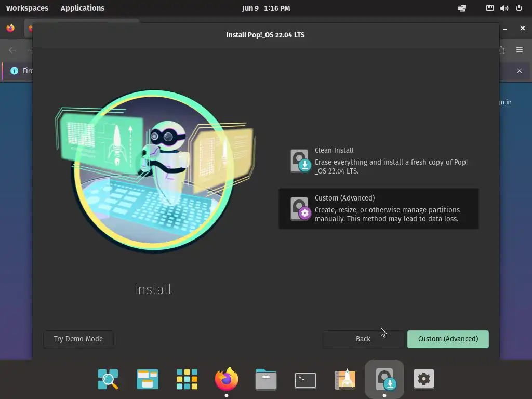This screenshot has height=399, width=532.
Task: Open the Applications menu
Action: pyautogui.click(x=83, y=8)
